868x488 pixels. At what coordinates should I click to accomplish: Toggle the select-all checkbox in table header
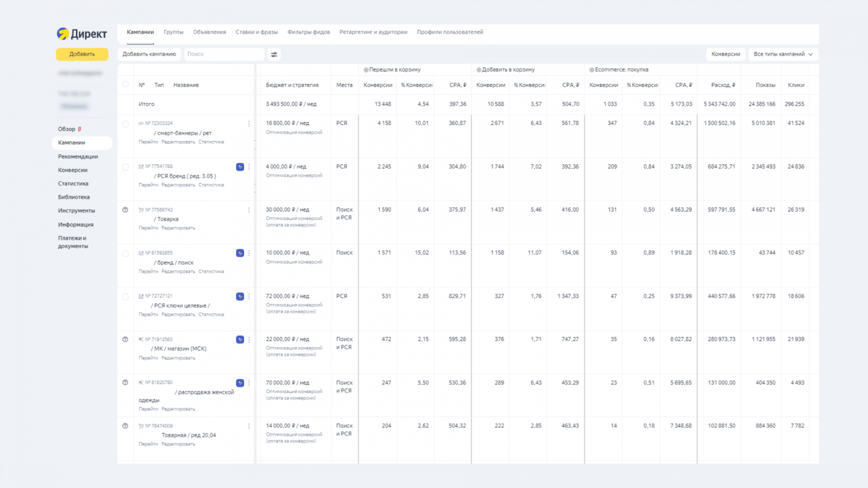[125, 84]
